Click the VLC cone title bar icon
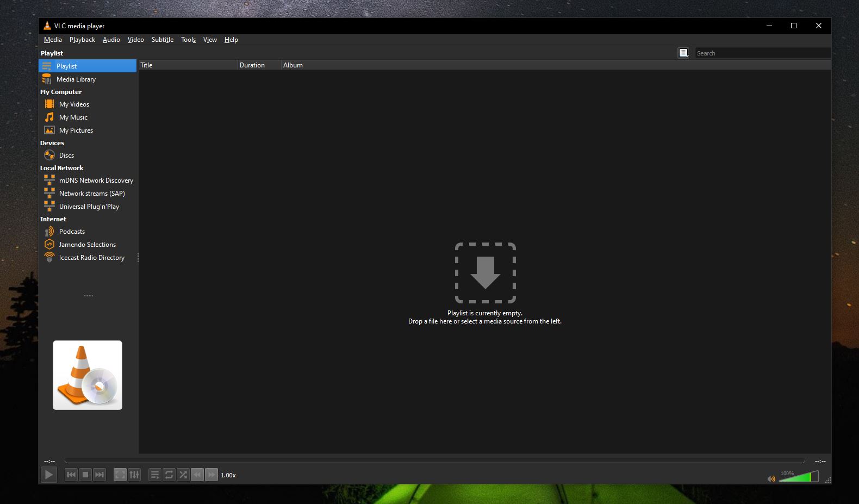 (x=47, y=26)
